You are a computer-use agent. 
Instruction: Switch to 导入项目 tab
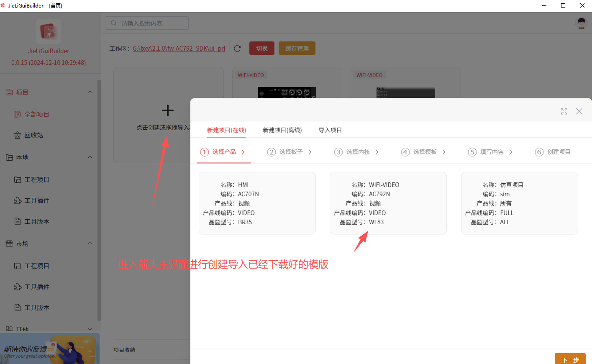[330, 130]
